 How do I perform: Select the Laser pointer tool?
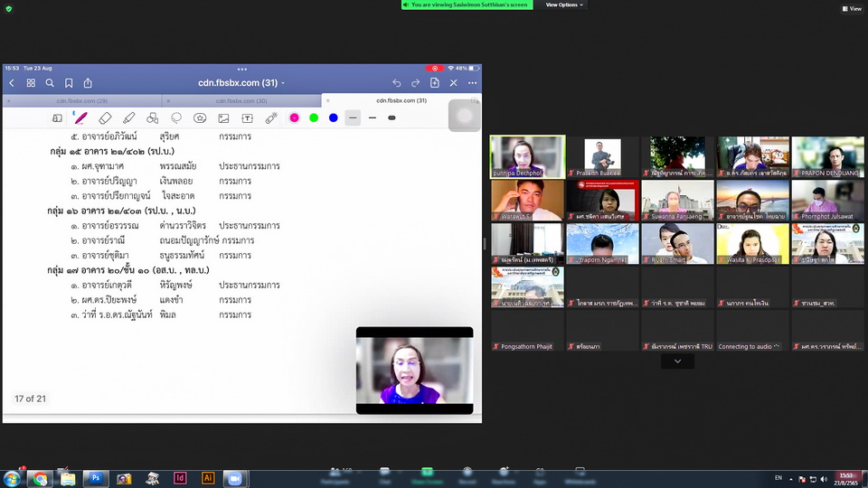pos(270,117)
